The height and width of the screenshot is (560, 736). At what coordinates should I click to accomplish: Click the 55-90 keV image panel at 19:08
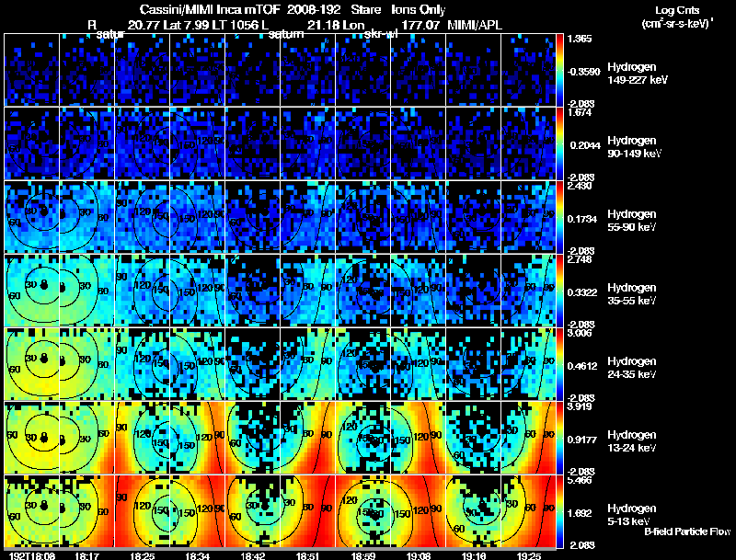(x=419, y=217)
